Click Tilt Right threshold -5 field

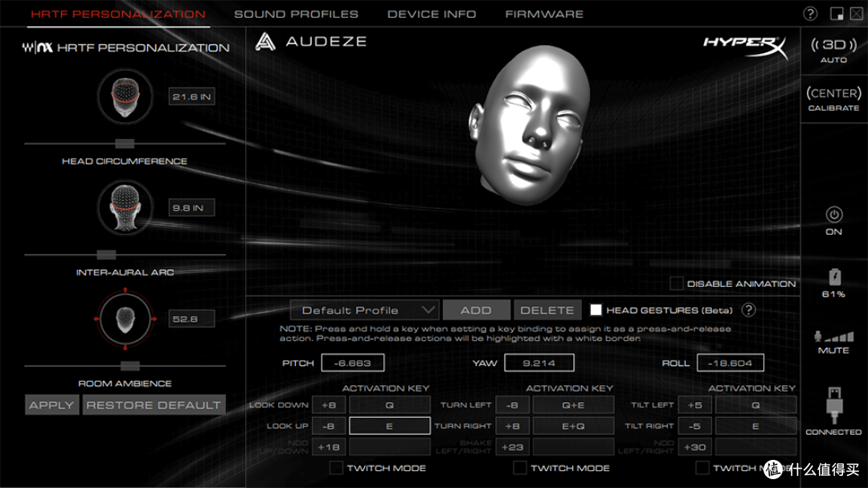[x=695, y=426]
